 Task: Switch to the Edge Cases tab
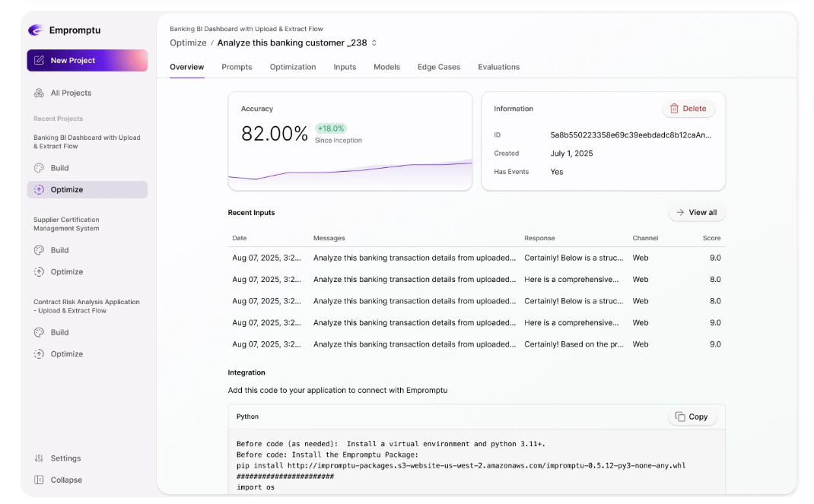click(x=438, y=67)
